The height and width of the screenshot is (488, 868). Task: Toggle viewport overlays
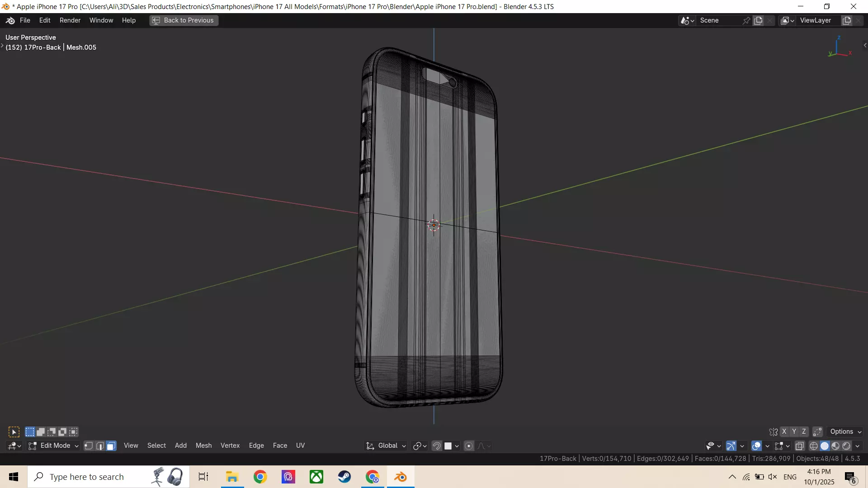pyautogui.click(x=756, y=446)
